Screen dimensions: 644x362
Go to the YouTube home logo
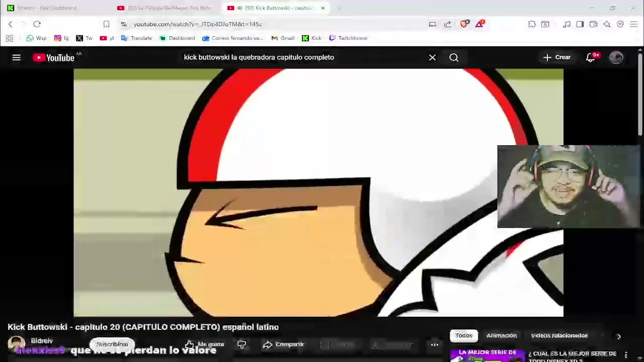[54, 58]
